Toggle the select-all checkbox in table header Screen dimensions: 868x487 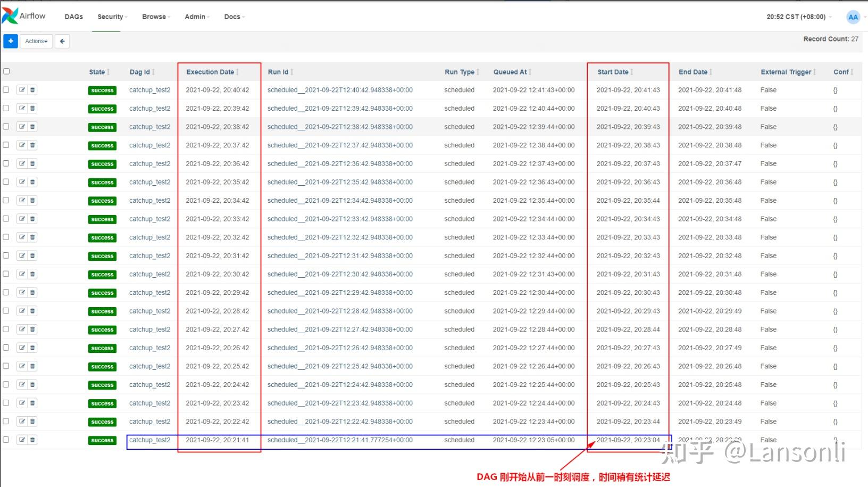pyautogui.click(x=6, y=71)
